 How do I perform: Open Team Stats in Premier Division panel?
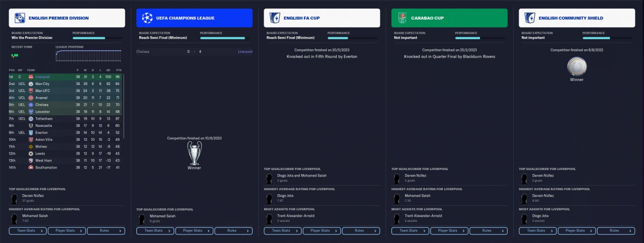point(28,231)
